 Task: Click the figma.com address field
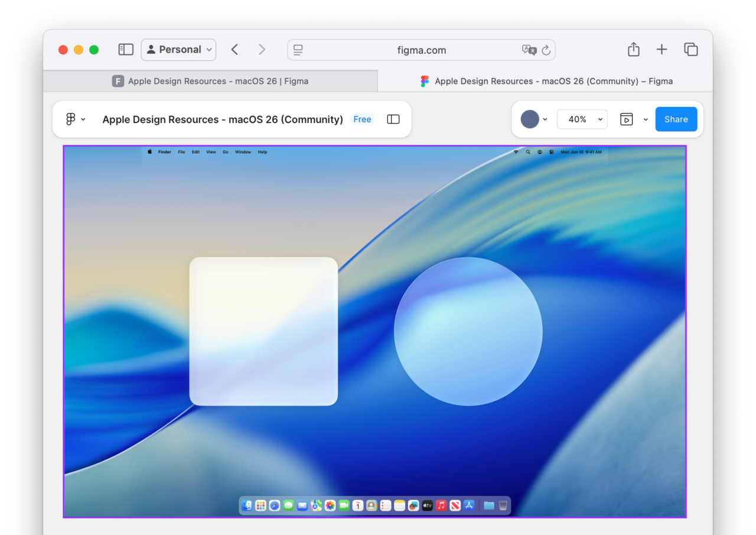pos(421,50)
